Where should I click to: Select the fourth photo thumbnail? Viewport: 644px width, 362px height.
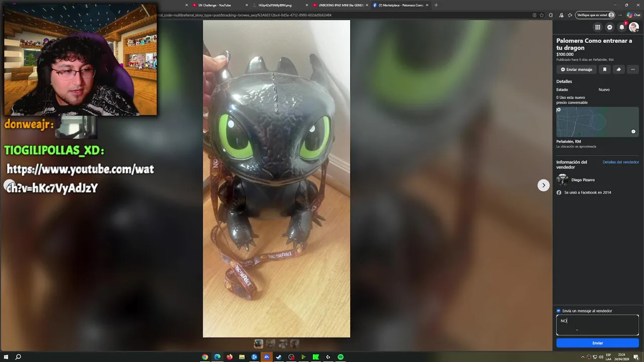tap(295, 343)
